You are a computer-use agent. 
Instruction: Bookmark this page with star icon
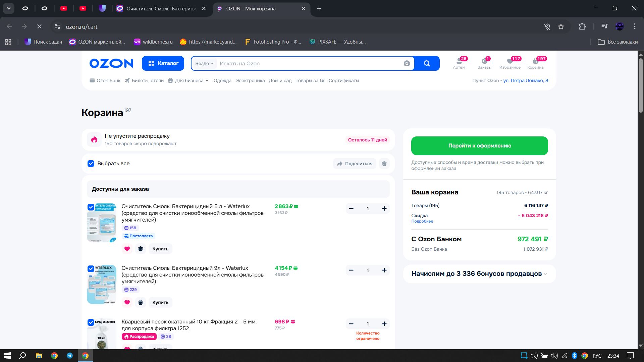(561, 27)
